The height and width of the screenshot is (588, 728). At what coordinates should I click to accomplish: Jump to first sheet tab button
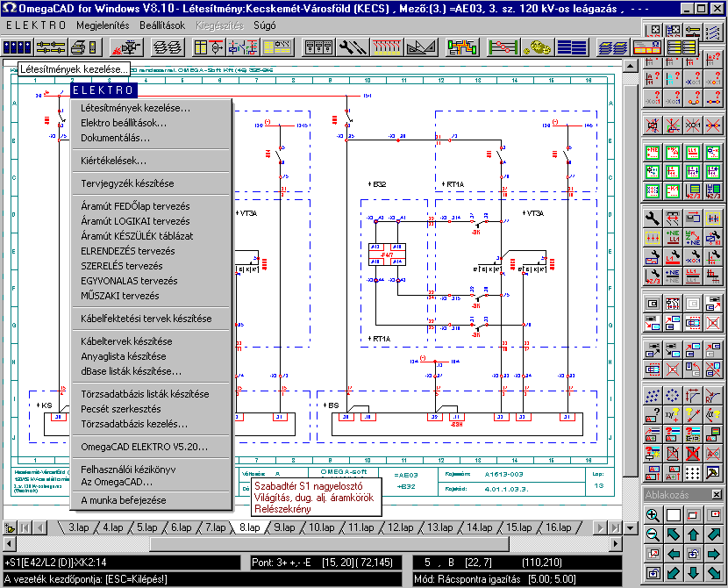pos(25,528)
